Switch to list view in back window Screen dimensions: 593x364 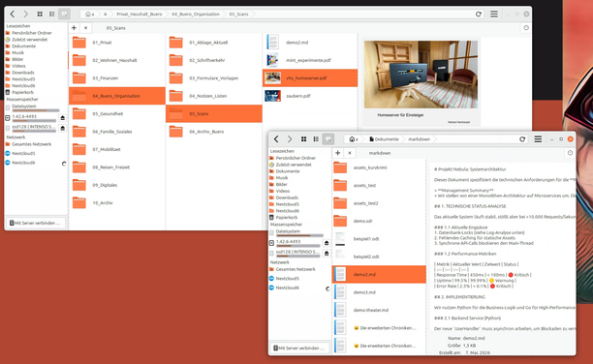pyautogui.click(x=51, y=14)
